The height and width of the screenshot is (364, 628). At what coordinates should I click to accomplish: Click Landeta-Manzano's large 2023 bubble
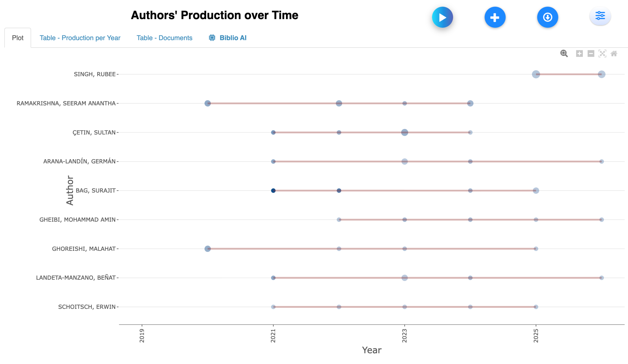[x=405, y=278]
